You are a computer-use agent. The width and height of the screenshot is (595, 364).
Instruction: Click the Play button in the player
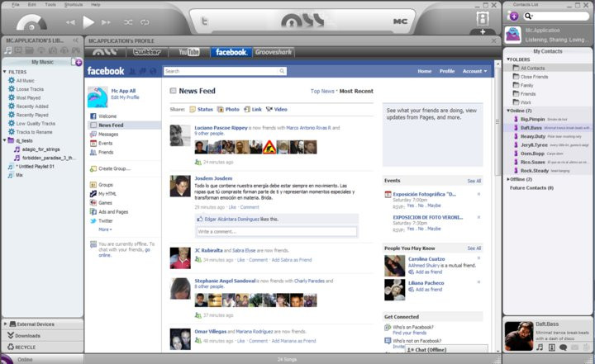point(88,22)
